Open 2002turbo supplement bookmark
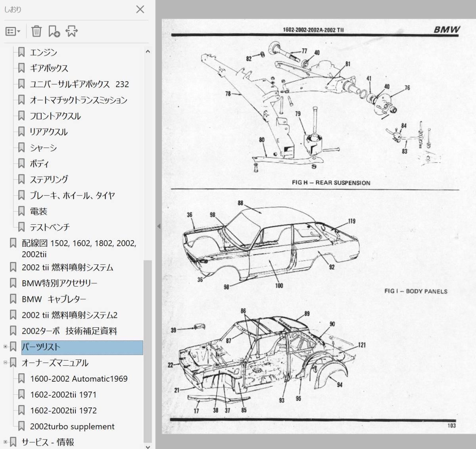476x449 pixels. [72, 426]
